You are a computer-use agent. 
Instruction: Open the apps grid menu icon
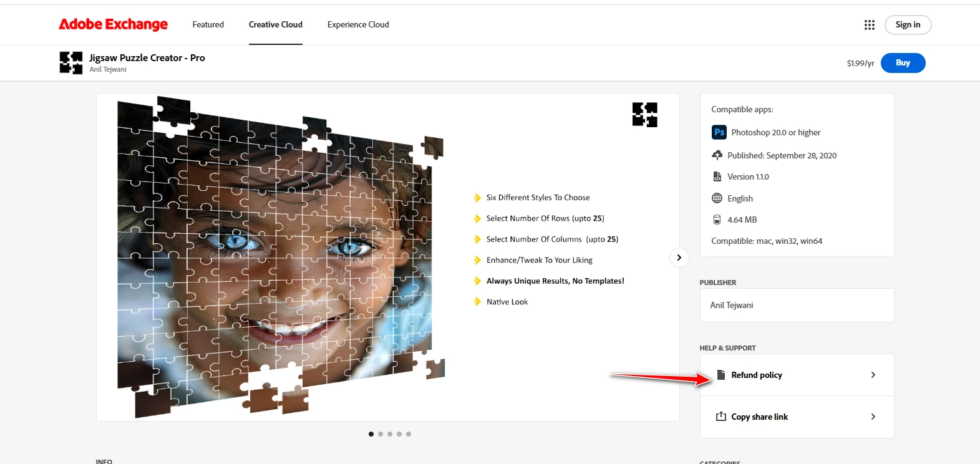point(870,25)
